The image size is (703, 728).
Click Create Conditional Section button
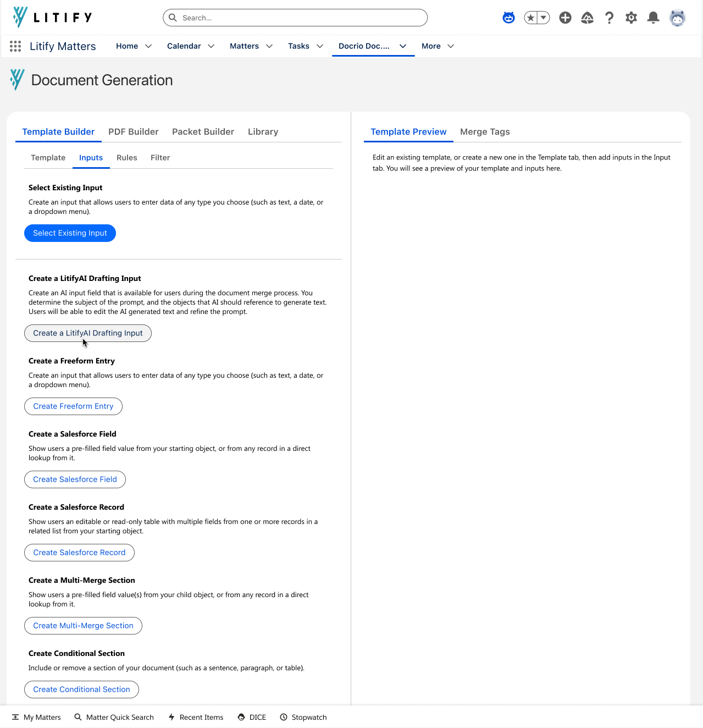tap(81, 690)
